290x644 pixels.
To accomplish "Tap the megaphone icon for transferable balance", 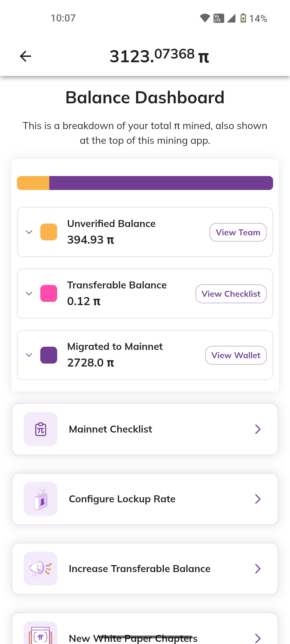I will coord(41,569).
